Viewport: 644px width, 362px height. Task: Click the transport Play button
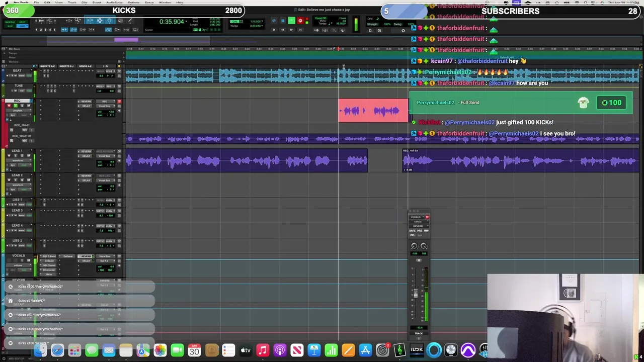[292, 21]
